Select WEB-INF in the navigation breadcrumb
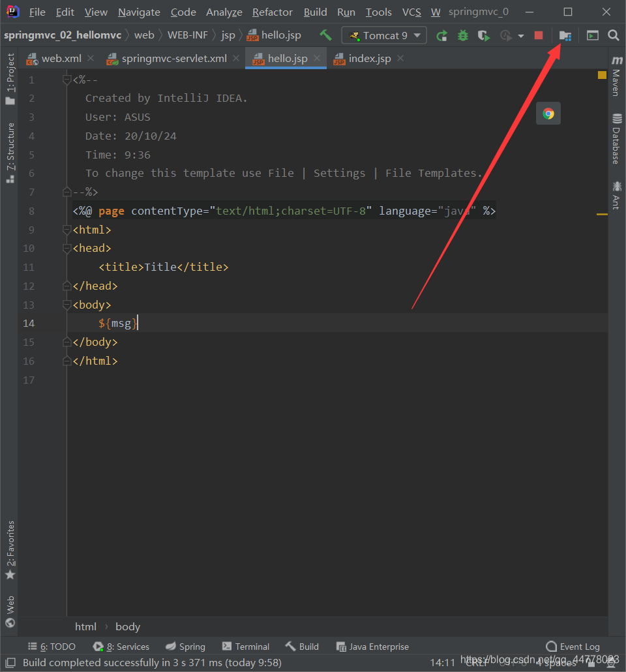626x672 pixels. (188, 35)
